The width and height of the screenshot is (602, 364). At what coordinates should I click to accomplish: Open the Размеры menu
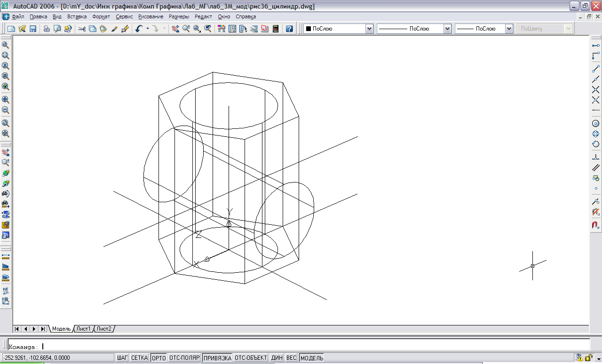pos(179,16)
